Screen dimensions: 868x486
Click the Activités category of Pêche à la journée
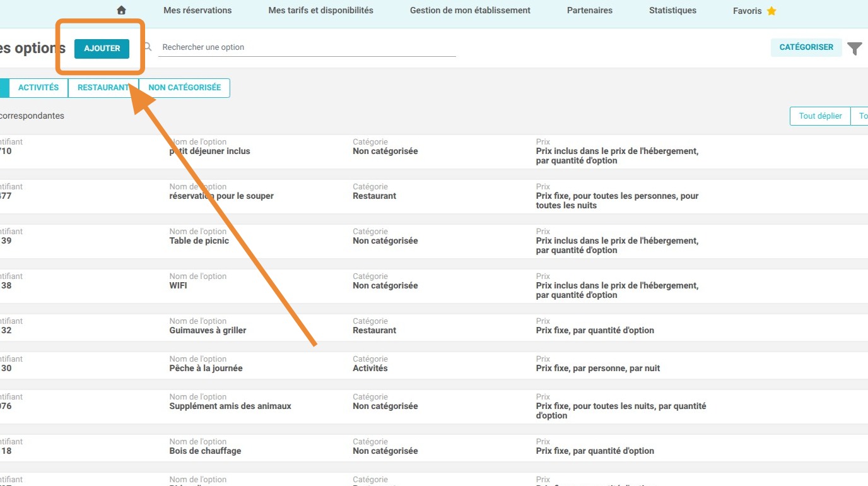[x=370, y=368]
